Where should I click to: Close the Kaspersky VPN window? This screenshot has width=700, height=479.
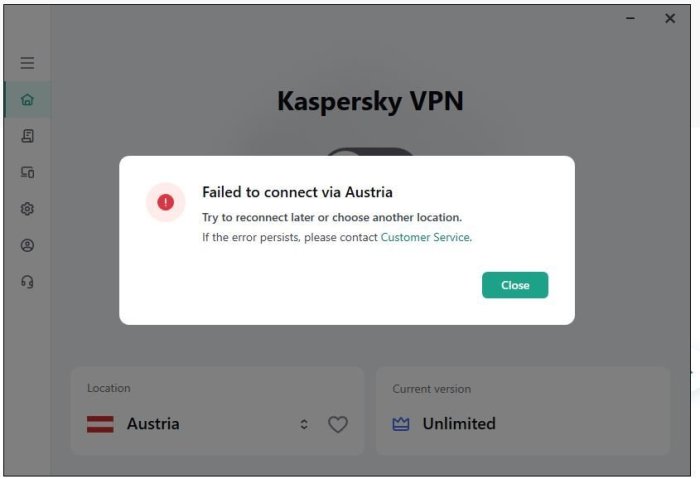click(x=670, y=18)
